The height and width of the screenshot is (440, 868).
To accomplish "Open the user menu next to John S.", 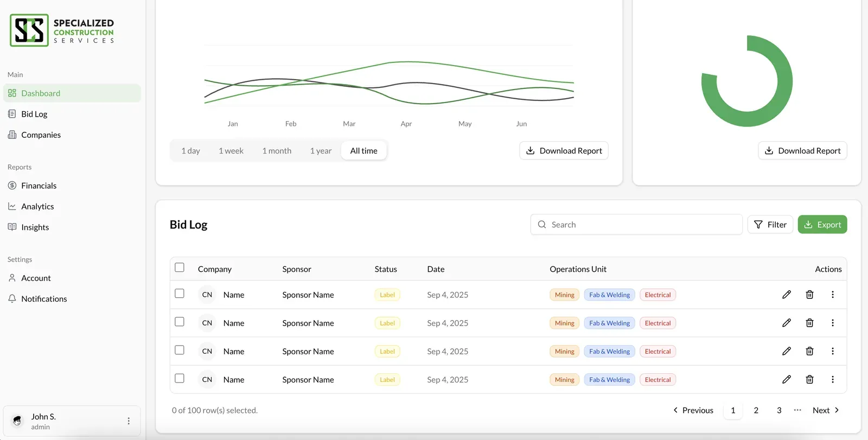I will (129, 421).
